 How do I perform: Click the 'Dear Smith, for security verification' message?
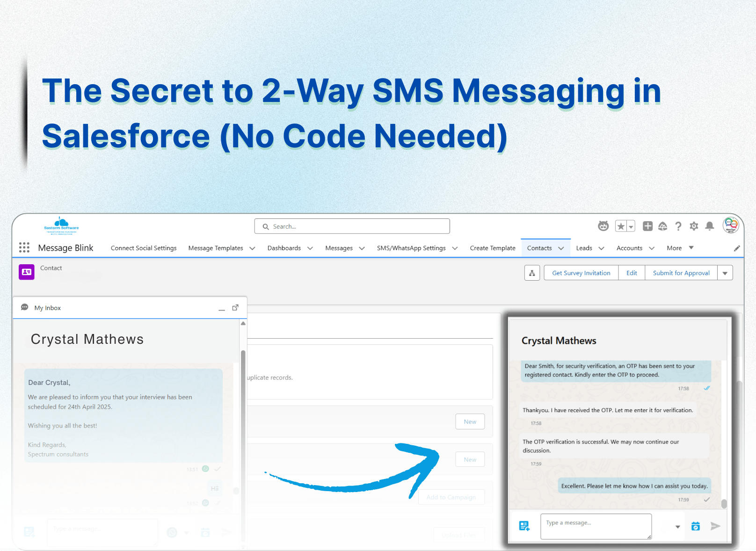tap(616, 370)
